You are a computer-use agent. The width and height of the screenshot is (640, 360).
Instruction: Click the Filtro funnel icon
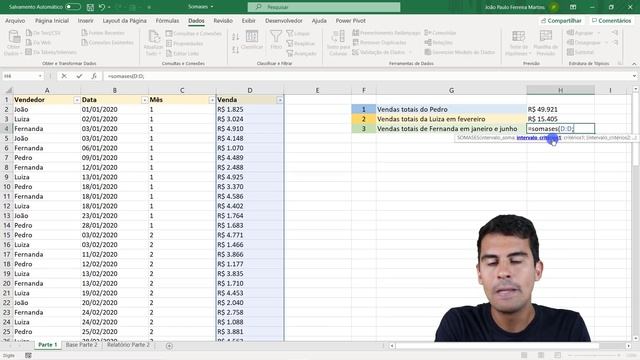point(276,36)
